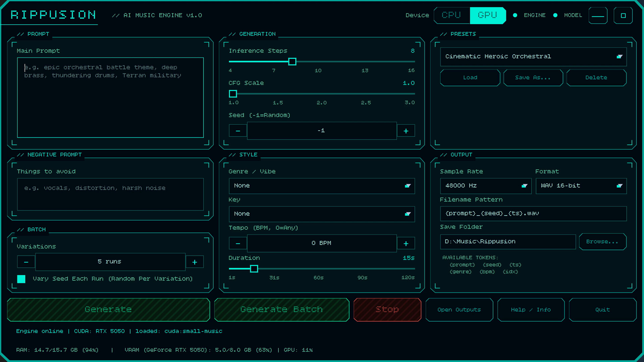Open the 48000 Hz sample rate dropdown

coord(486,186)
